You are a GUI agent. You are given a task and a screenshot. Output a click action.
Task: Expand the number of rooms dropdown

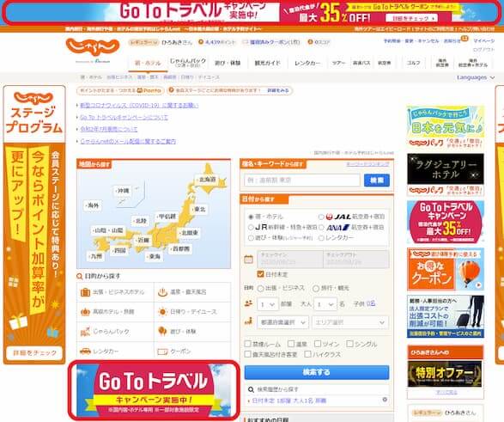(x=267, y=304)
